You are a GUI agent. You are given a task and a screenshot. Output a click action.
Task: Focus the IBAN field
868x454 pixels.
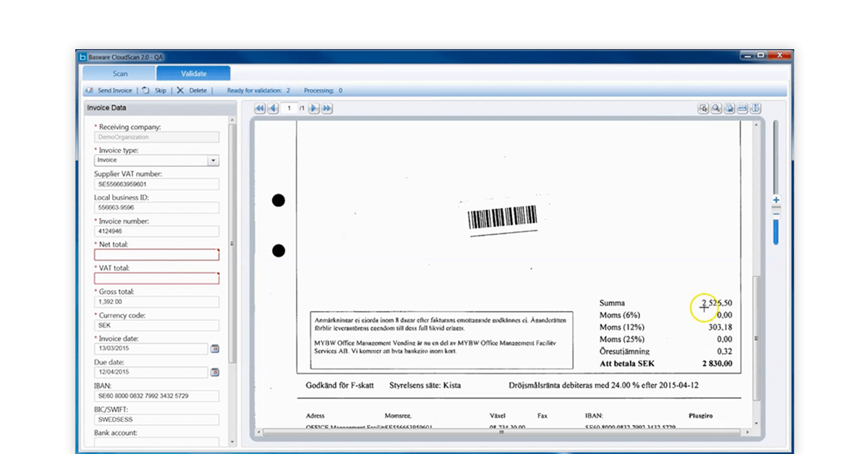click(156, 395)
